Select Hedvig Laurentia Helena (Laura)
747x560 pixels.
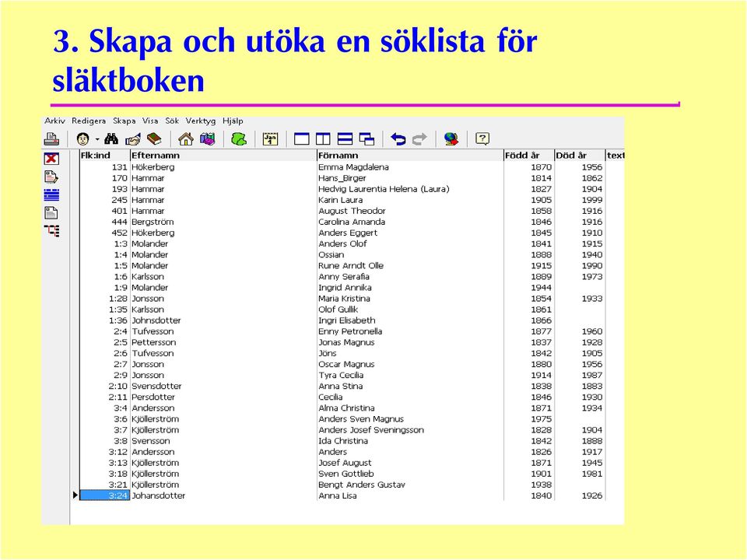(410, 189)
